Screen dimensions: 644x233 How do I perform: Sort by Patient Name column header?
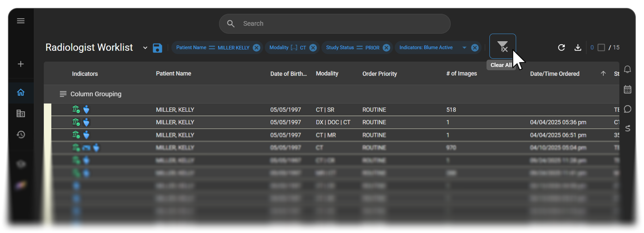[173, 73]
